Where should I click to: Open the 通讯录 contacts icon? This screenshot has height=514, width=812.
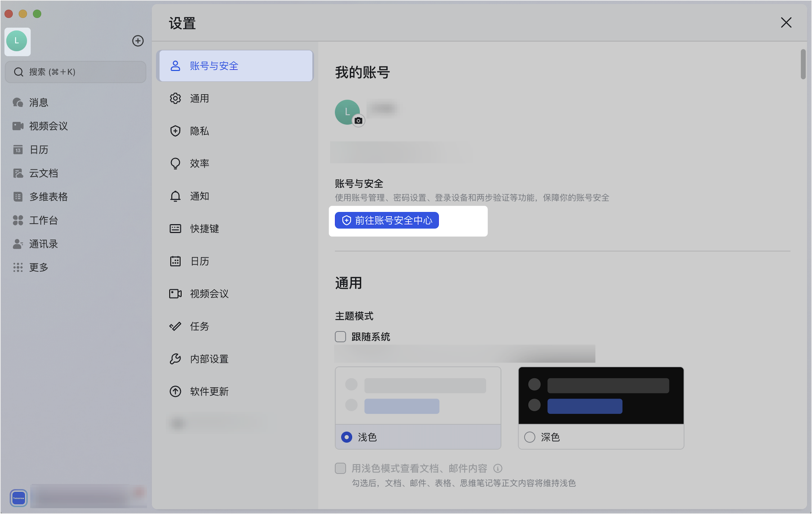pos(18,244)
